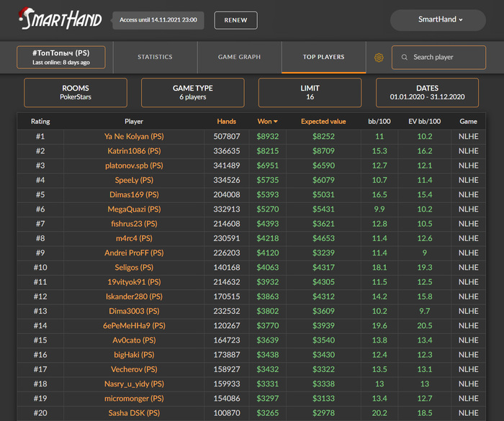Click the RENEW button
This screenshot has width=504, height=421.
(235, 20)
